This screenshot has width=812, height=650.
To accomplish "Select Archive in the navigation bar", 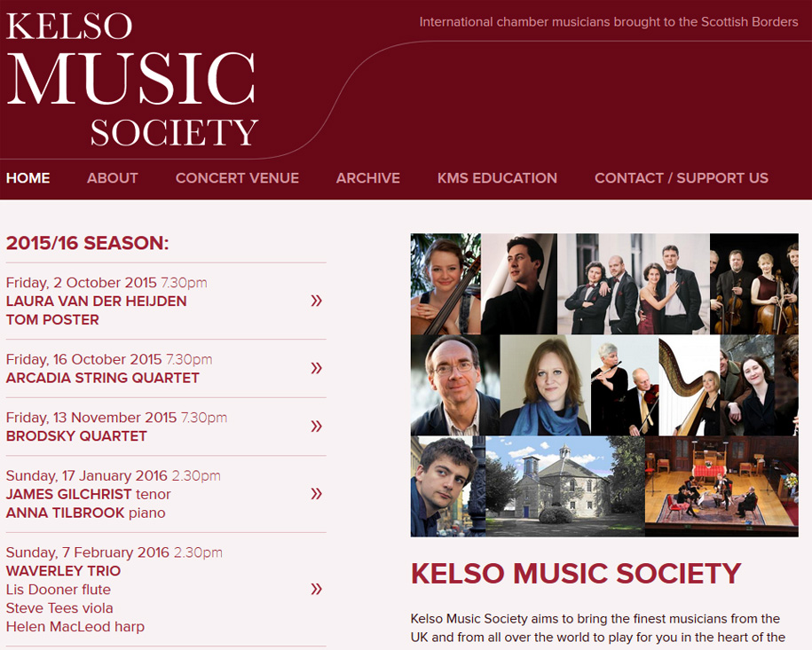I will coord(368,178).
